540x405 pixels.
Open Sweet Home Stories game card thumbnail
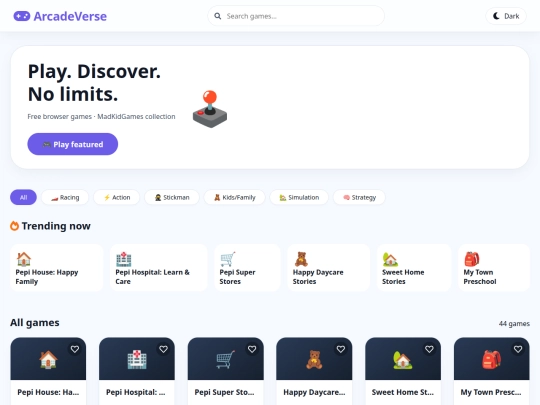[x=403, y=359]
